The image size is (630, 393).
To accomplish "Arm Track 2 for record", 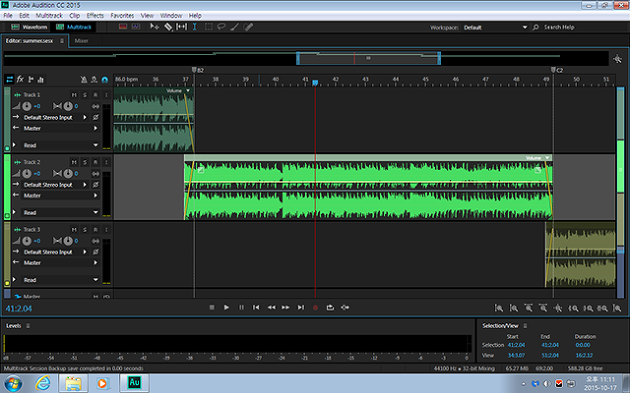I will (96, 162).
